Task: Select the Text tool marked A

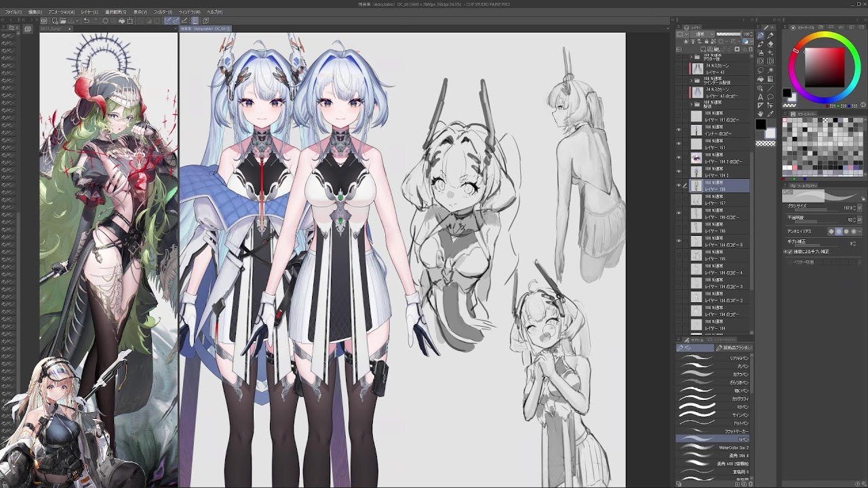Action: coord(760,97)
